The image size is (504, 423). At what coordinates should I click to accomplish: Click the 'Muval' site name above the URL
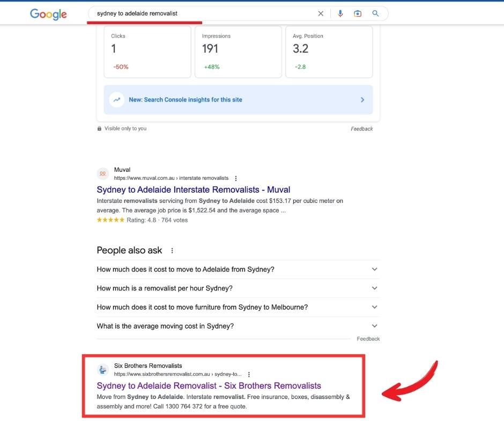tap(122, 170)
